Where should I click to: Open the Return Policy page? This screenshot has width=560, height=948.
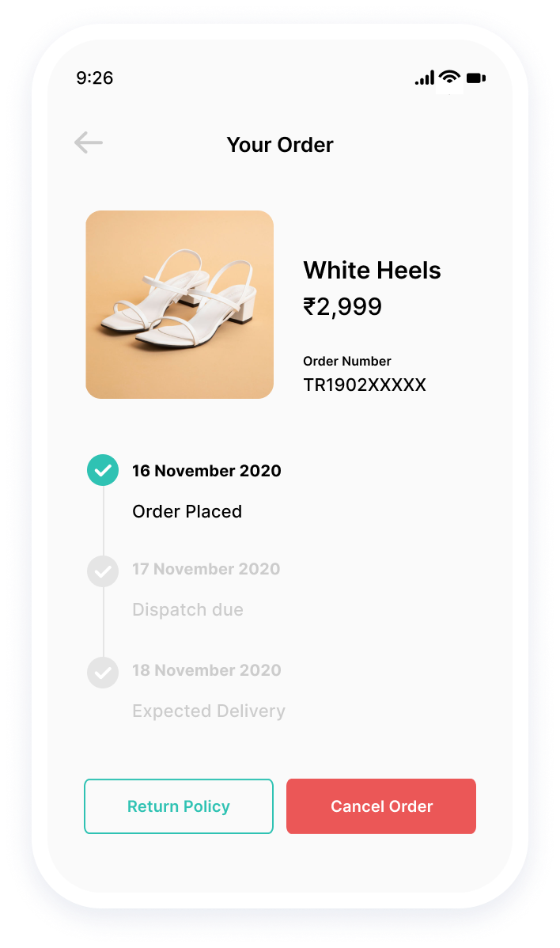coord(179,806)
